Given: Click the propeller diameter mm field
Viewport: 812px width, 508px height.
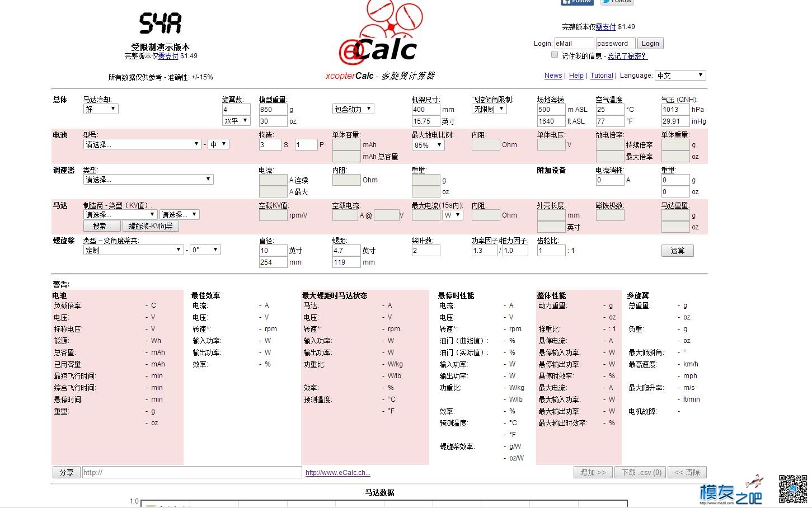Looking at the screenshot, I should coord(273,262).
